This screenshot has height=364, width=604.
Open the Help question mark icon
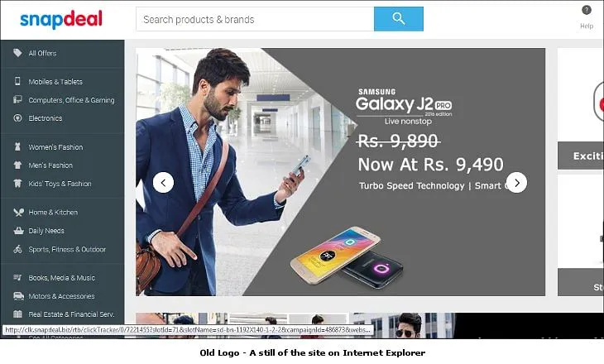[x=587, y=11]
